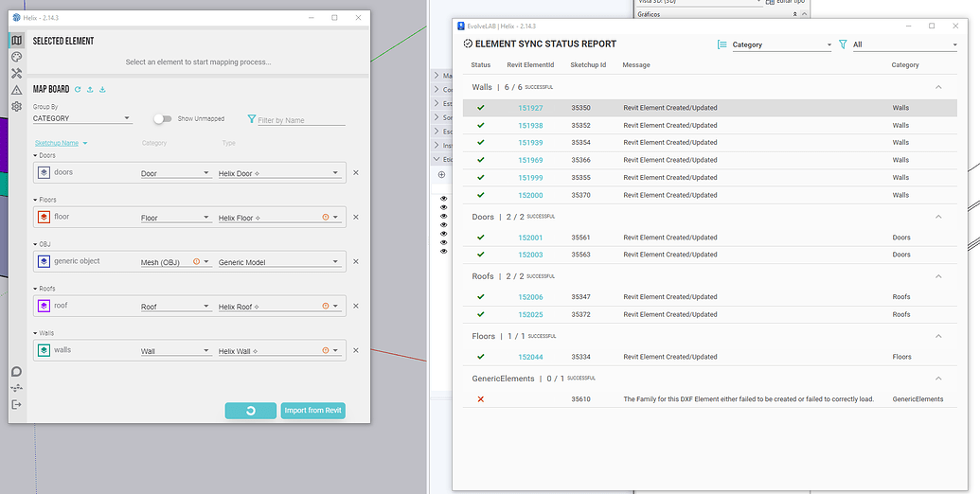Remove the doors mapping row
980x494 pixels.
coord(356,172)
